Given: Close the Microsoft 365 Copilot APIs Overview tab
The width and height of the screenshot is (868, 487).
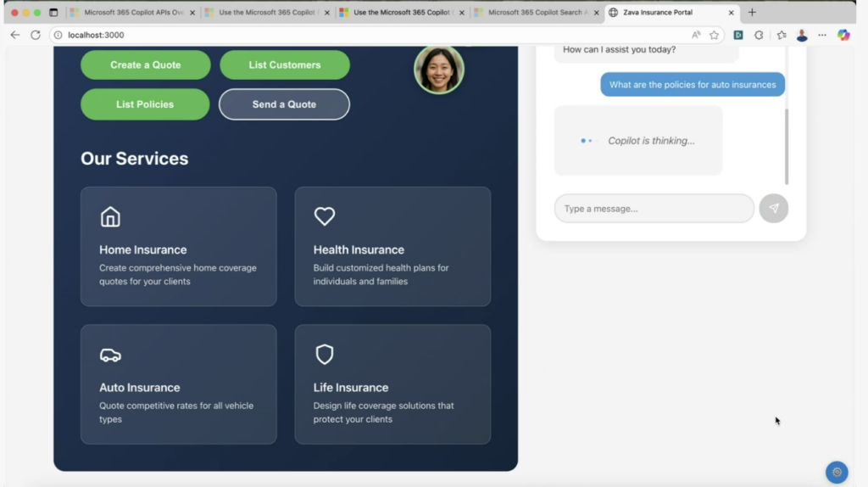Looking at the screenshot, I should [x=192, y=12].
